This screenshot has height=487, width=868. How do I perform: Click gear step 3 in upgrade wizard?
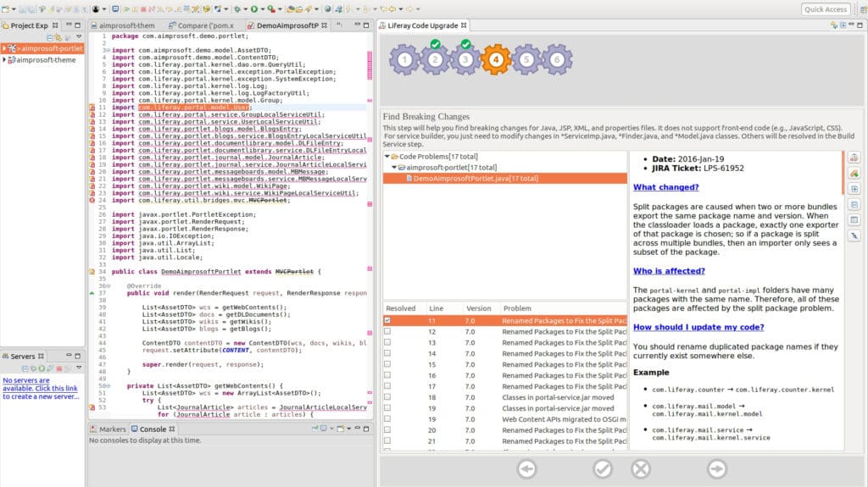(x=465, y=60)
